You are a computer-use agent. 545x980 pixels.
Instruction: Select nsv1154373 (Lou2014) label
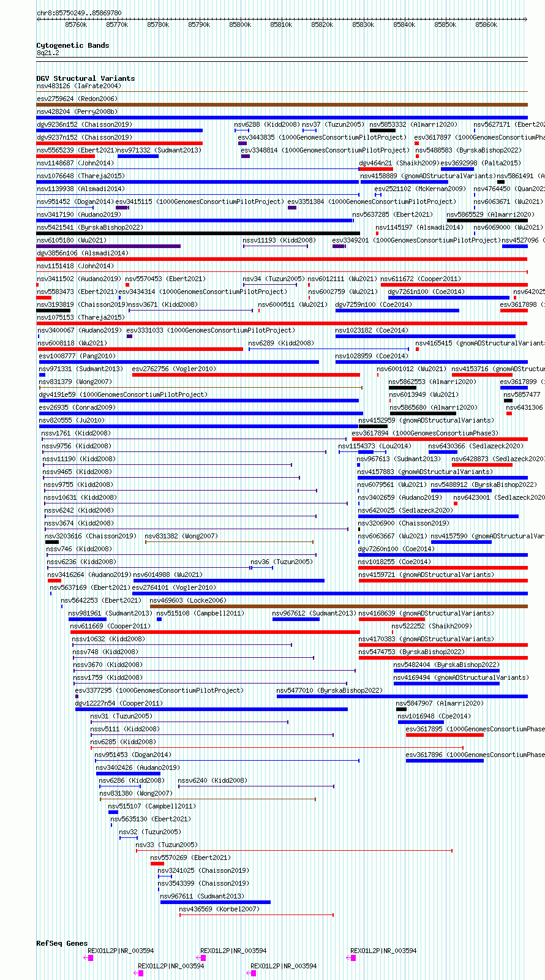click(x=375, y=447)
